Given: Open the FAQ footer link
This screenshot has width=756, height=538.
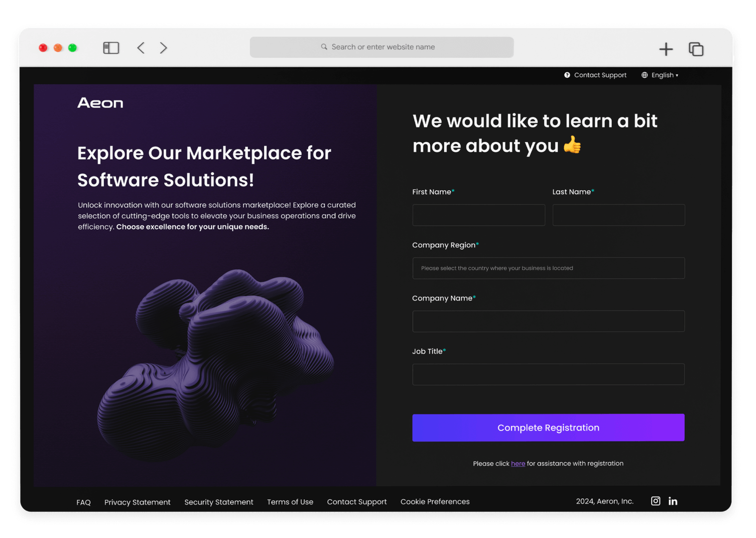Looking at the screenshot, I should [x=83, y=502].
